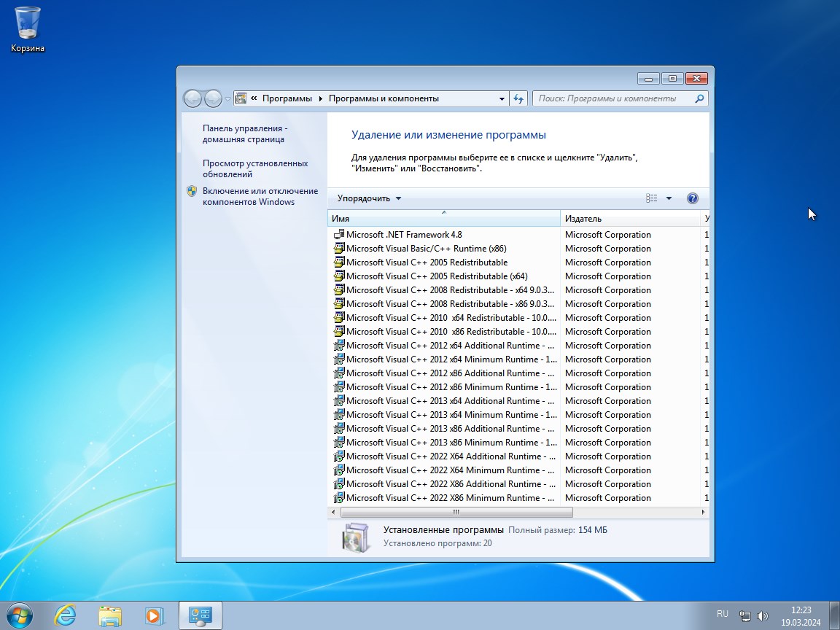This screenshot has height=630, width=840.
Task: Open the help question-mark button
Action: pos(692,198)
